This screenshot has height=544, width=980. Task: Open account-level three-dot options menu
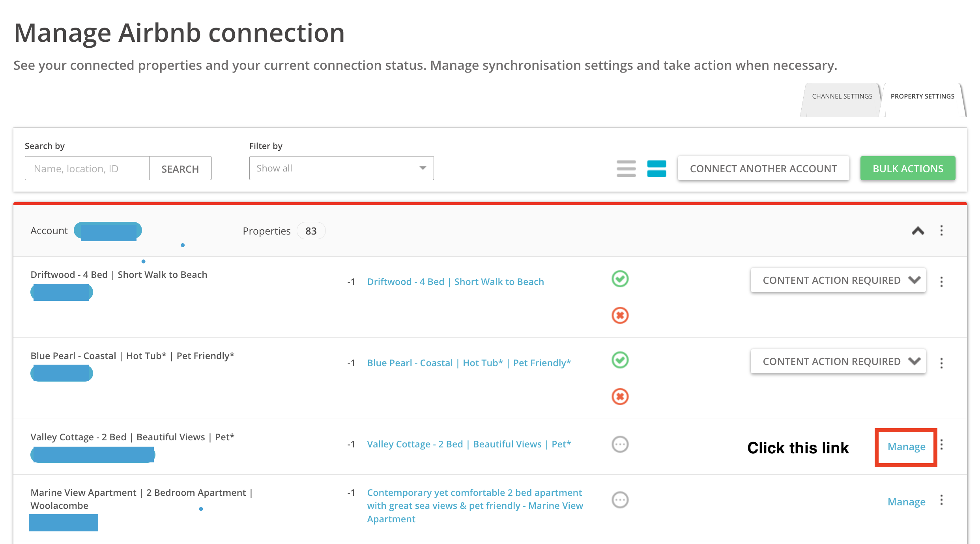[941, 231]
